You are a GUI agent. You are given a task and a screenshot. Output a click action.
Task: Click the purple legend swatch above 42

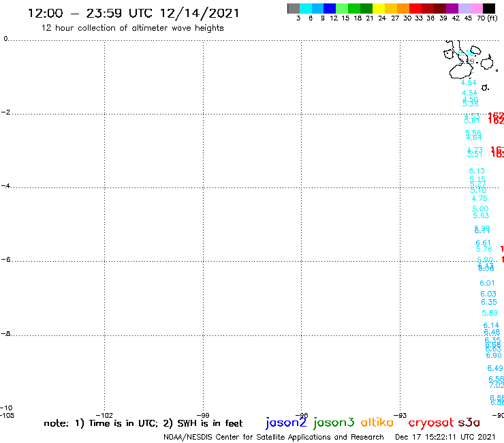pyautogui.click(x=452, y=8)
